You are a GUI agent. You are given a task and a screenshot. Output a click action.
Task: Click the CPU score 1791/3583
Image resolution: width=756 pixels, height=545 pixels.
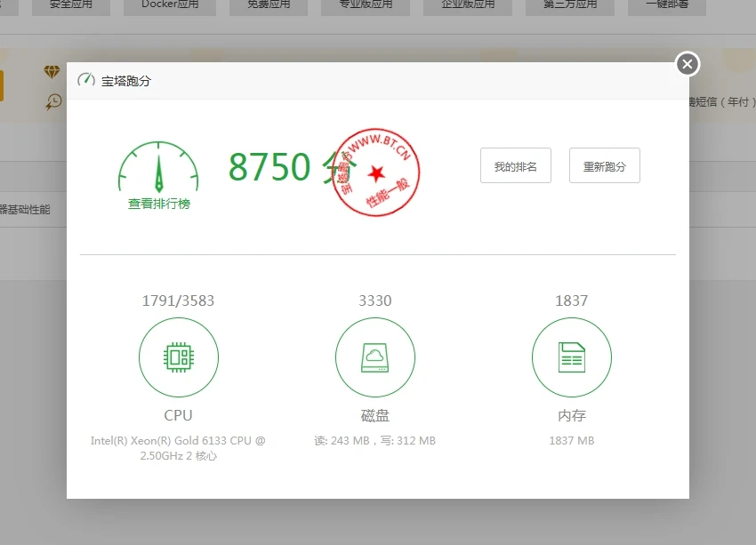tap(178, 301)
